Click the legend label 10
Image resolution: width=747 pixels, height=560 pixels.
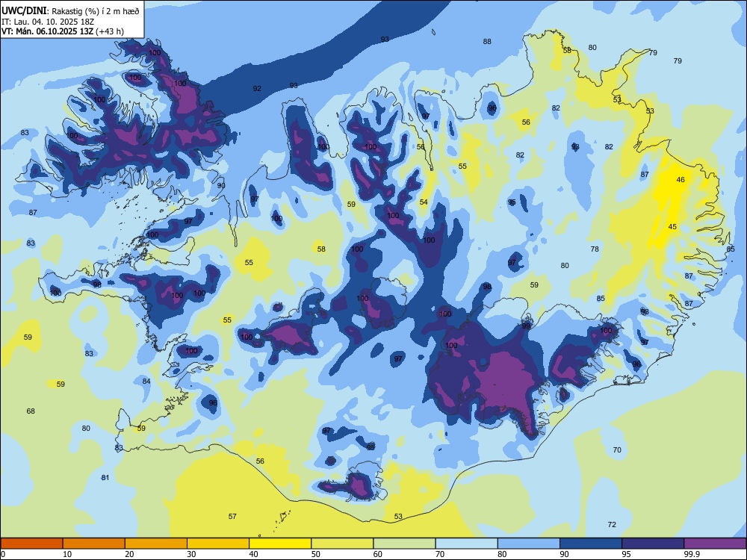click(67, 554)
